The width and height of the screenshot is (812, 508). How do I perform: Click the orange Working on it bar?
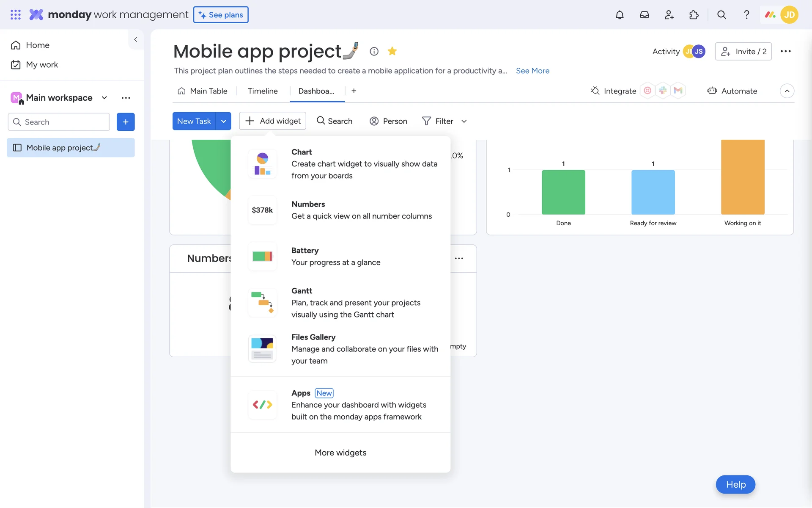[x=743, y=177]
